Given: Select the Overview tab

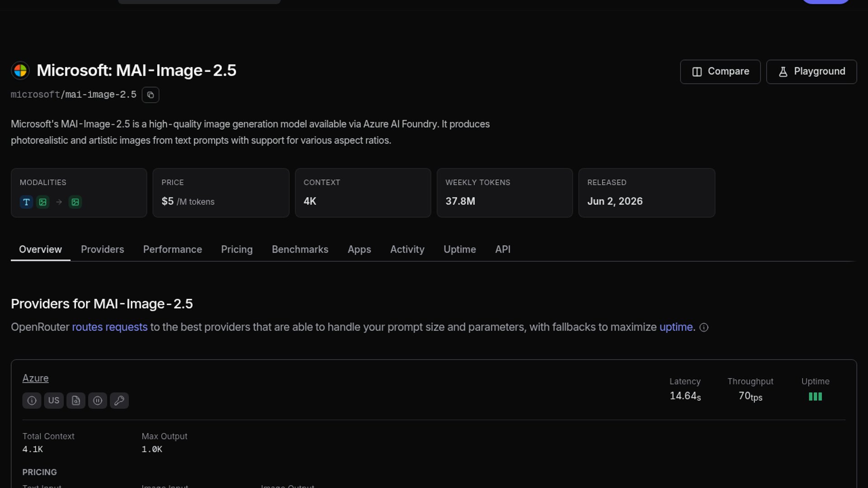Looking at the screenshot, I should coord(40,249).
